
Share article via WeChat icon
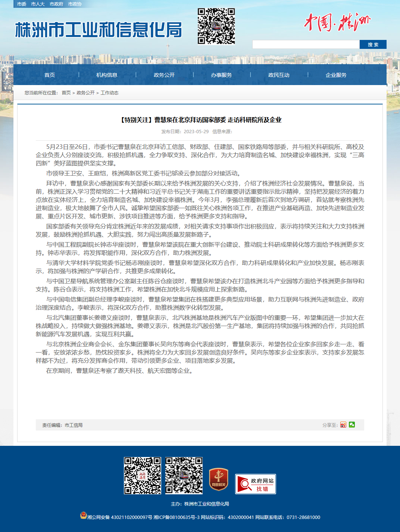click(352, 425)
